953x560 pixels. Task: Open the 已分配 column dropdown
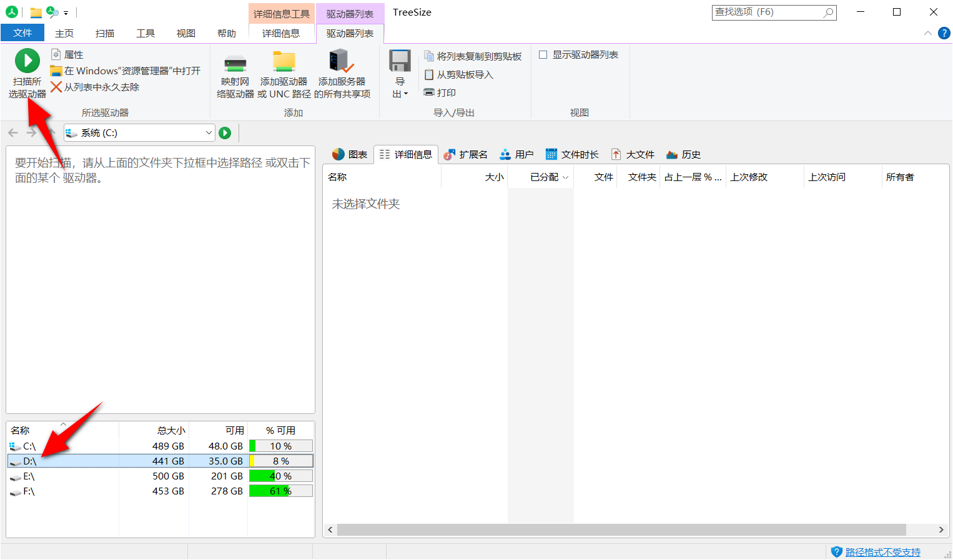point(566,177)
